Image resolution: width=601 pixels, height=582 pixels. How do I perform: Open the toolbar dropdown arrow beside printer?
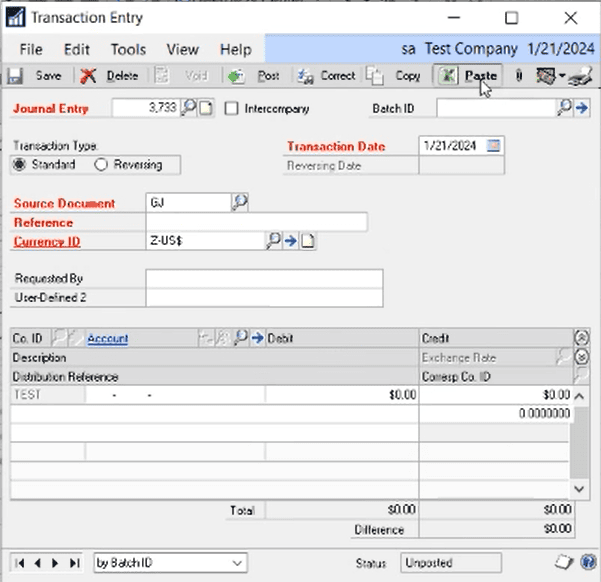tap(562, 76)
